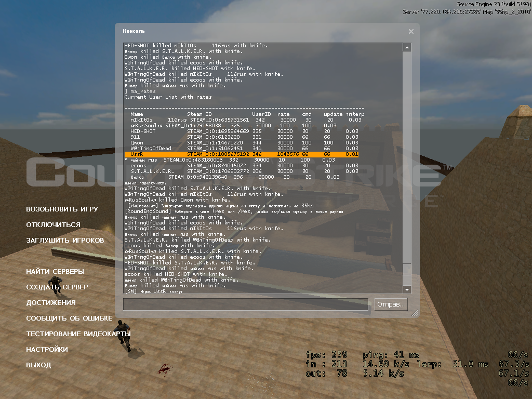Click the Steam ID STEAM_0:0:635731561 of nIkItOs
Viewport: 532px width, 399px height.
[x=220, y=120]
